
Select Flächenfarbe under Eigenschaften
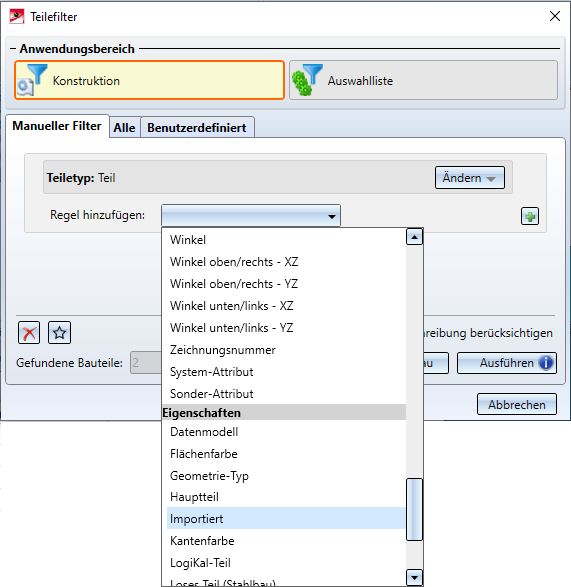286,454
